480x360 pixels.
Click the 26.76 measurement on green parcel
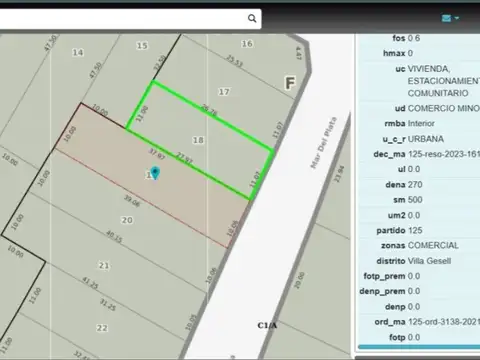[209, 110]
